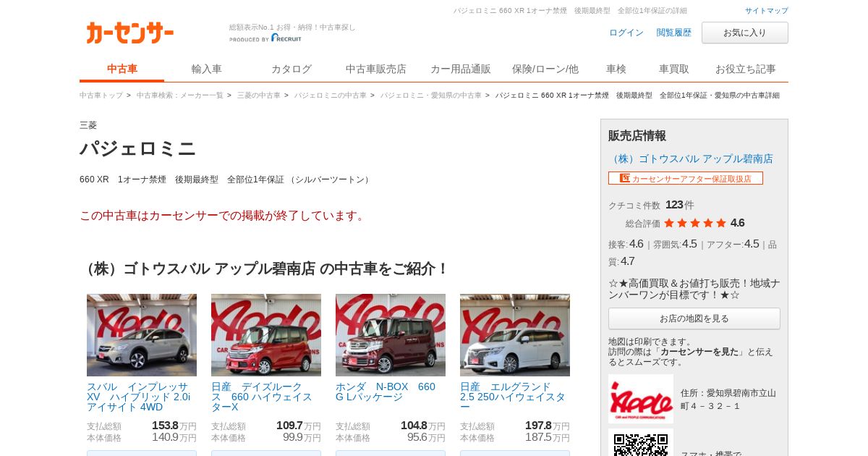The height and width of the screenshot is (456, 868).
Task: Click the 総合評価 4.6 score
Action: pyautogui.click(x=737, y=223)
